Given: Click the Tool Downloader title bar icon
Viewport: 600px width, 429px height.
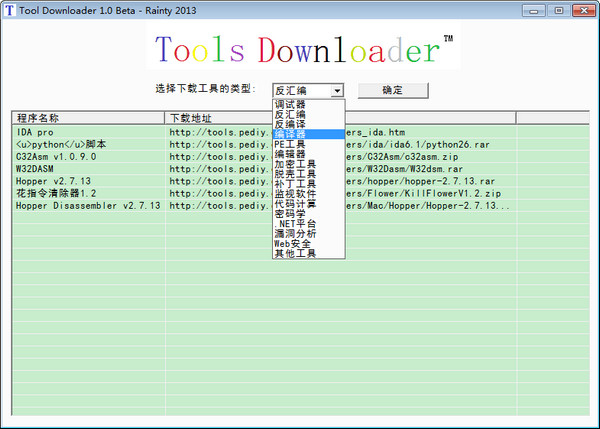Looking at the screenshot, I should pyautogui.click(x=10, y=10).
